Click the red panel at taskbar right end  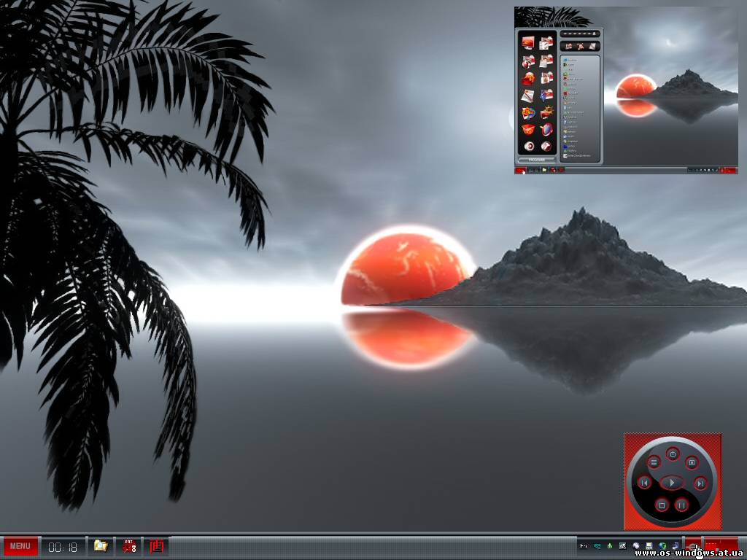pyautogui.click(x=721, y=545)
